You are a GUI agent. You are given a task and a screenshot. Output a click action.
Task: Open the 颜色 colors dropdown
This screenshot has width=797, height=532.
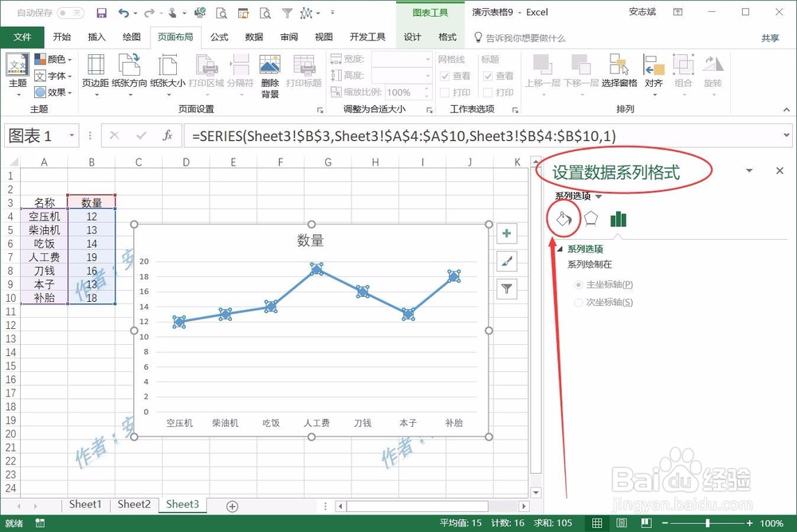53,58
